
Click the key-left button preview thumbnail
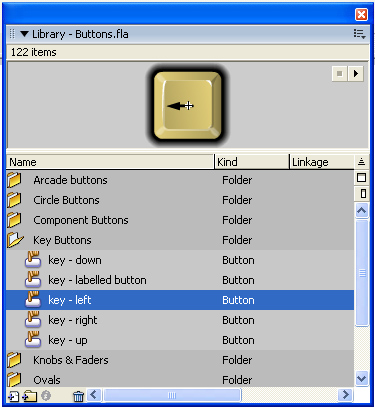coord(187,106)
